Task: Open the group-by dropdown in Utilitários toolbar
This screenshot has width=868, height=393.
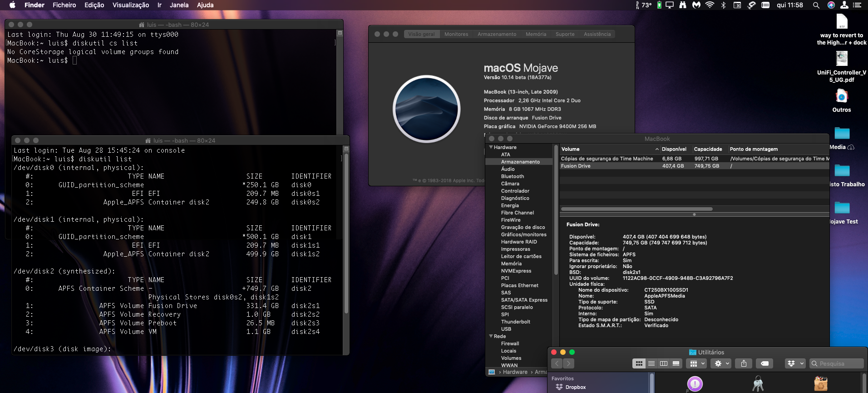Action: coord(696,363)
